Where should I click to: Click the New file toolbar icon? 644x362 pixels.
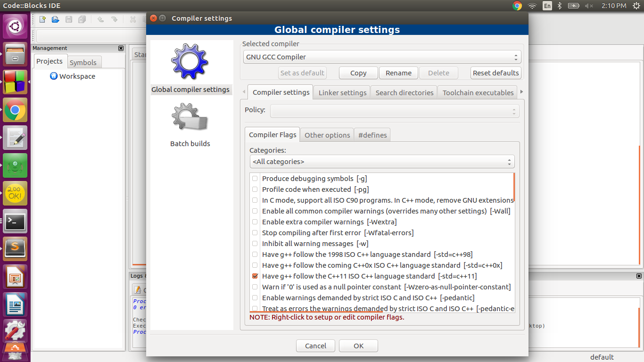pyautogui.click(x=42, y=19)
